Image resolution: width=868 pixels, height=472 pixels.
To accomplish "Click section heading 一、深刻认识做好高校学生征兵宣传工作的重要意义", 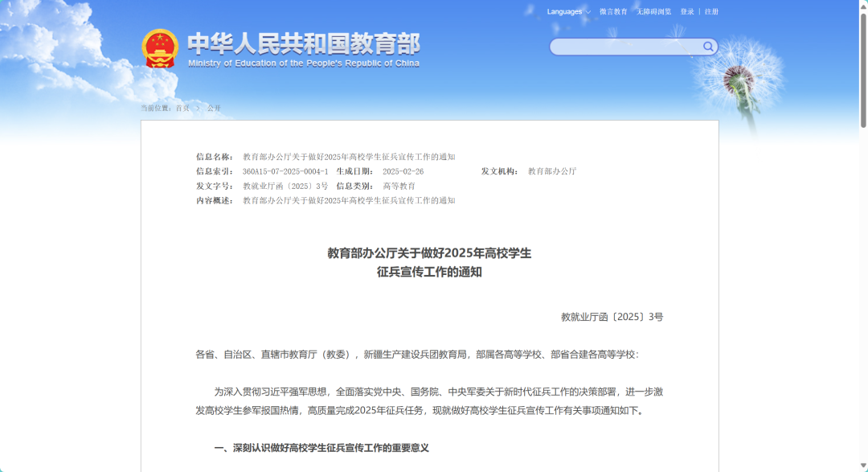I will click(x=321, y=448).
